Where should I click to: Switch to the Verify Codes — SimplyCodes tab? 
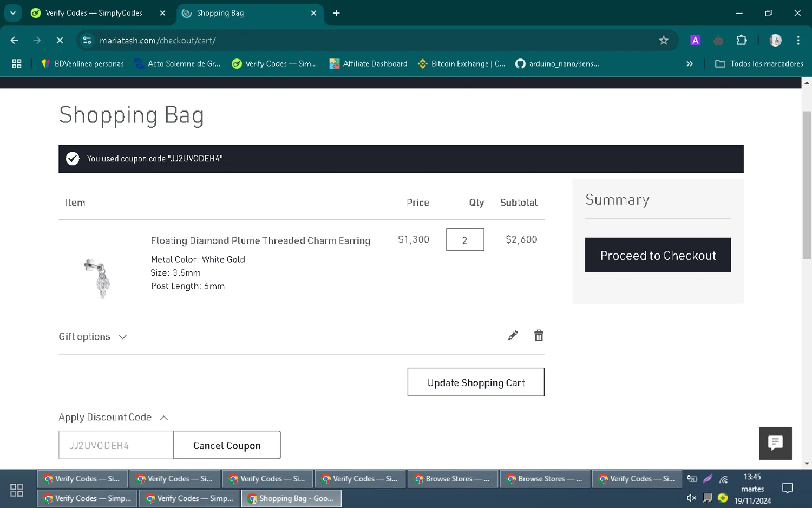94,13
